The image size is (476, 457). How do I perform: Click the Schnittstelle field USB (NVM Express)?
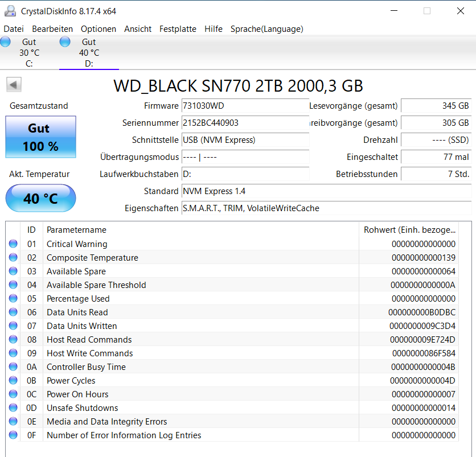[x=245, y=140]
